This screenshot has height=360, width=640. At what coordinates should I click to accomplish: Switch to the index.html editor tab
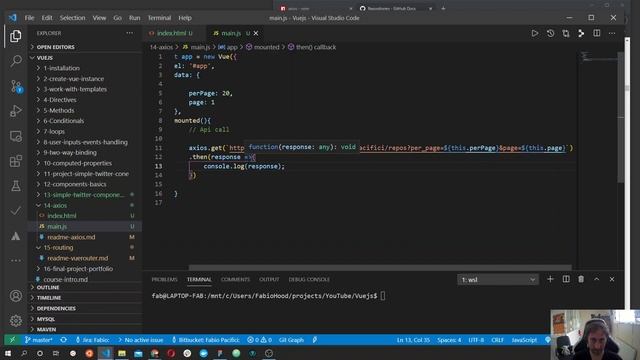pyautogui.click(x=171, y=33)
